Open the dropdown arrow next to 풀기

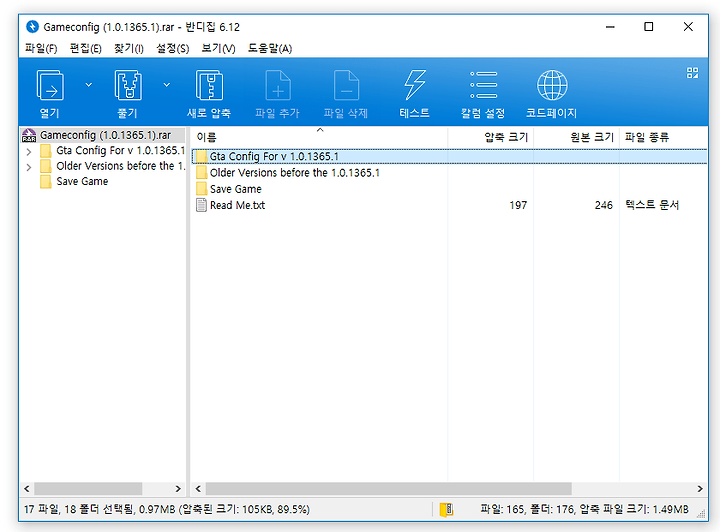coord(167,85)
